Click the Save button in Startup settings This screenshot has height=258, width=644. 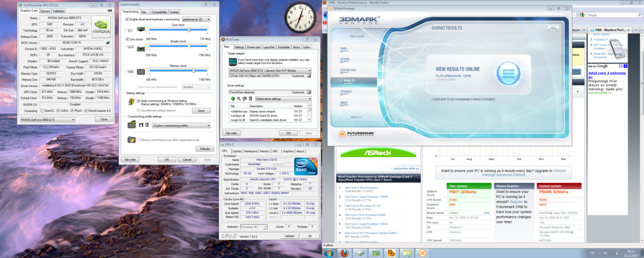(200, 111)
